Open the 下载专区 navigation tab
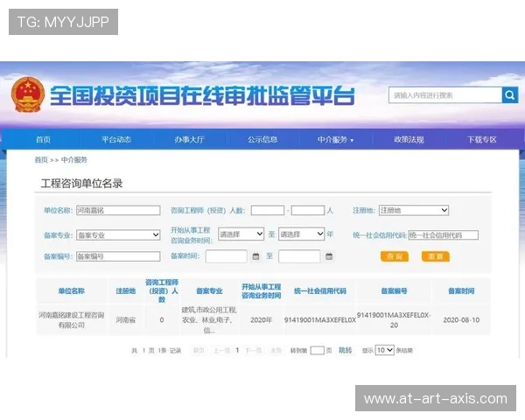 [x=482, y=140]
